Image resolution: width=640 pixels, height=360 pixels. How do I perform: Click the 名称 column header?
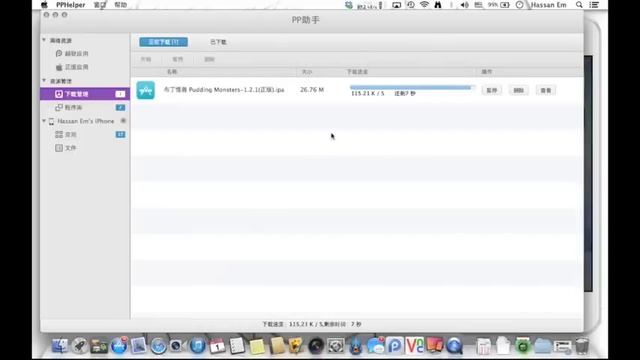click(172, 72)
